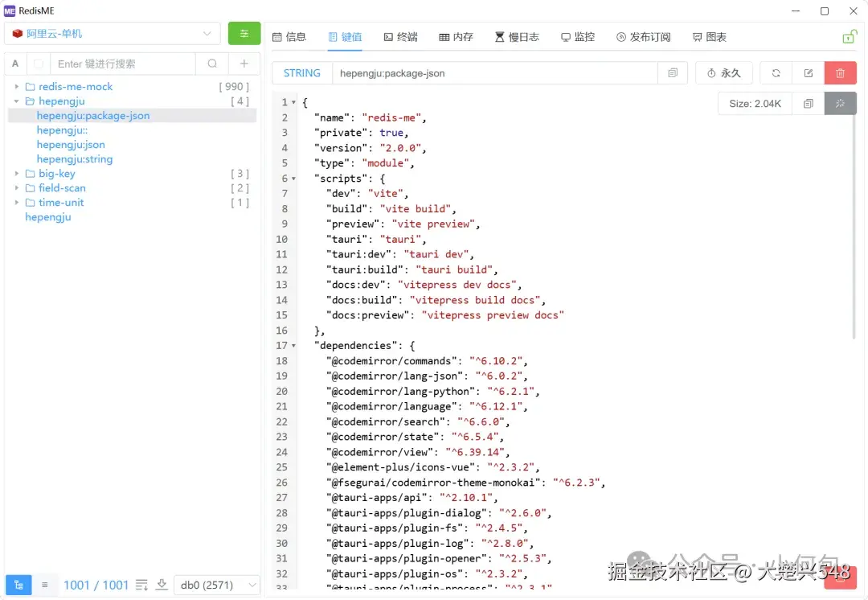The height and width of the screenshot is (600, 868).
Task: Add a new key with plus icon
Action: pos(244,64)
